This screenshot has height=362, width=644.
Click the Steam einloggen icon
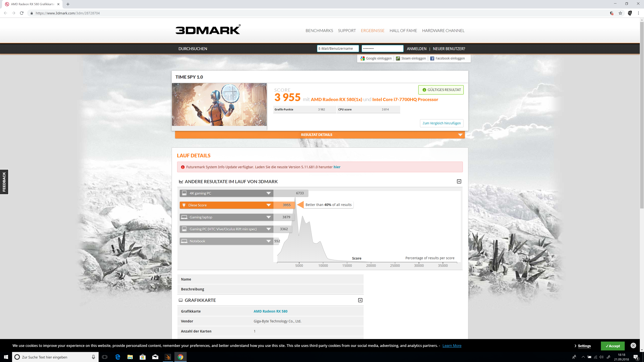398,58
